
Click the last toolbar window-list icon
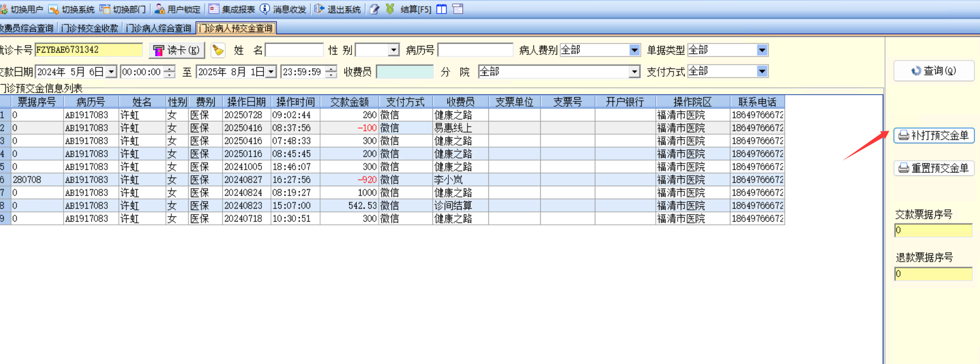pos(458,9)
